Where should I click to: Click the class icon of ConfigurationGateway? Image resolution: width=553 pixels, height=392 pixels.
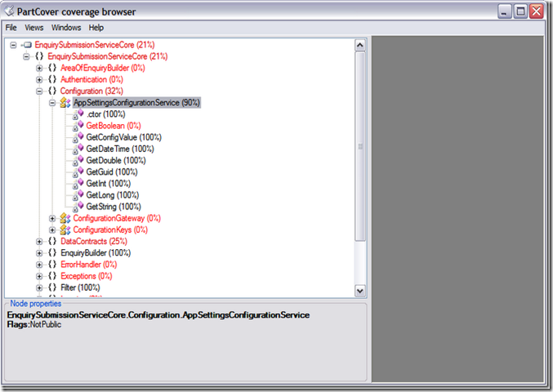65,219
